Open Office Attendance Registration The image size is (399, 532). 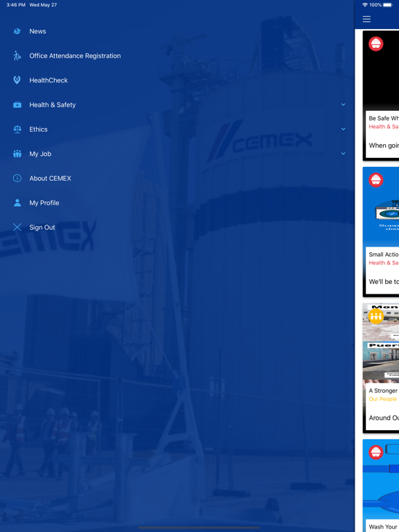click(x=75, y=55)
